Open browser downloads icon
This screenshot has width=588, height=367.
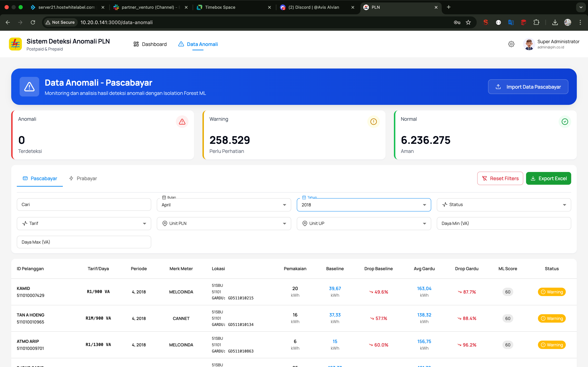[x=555, y=22]
